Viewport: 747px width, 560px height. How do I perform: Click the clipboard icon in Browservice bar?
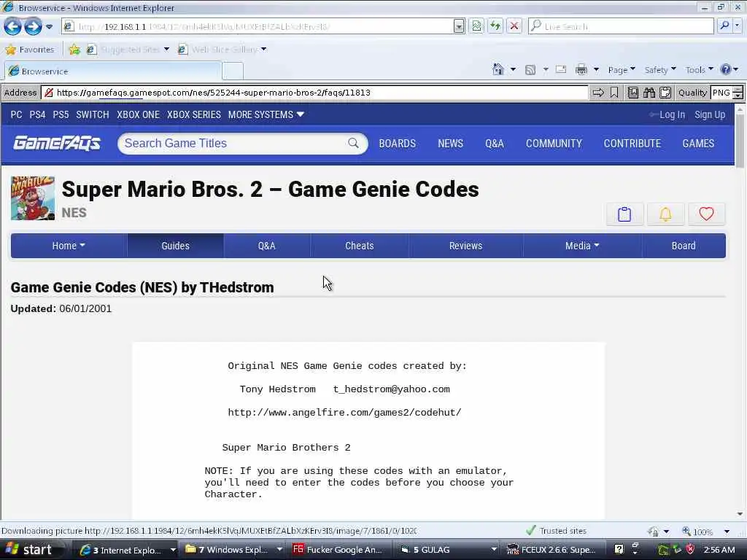665,93
